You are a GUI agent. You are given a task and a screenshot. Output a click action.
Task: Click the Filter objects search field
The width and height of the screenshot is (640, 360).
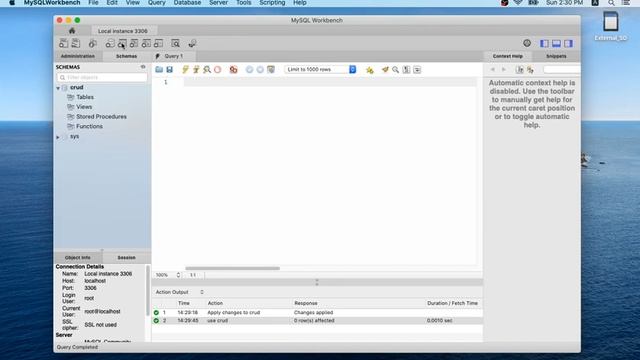click(102, 77)
